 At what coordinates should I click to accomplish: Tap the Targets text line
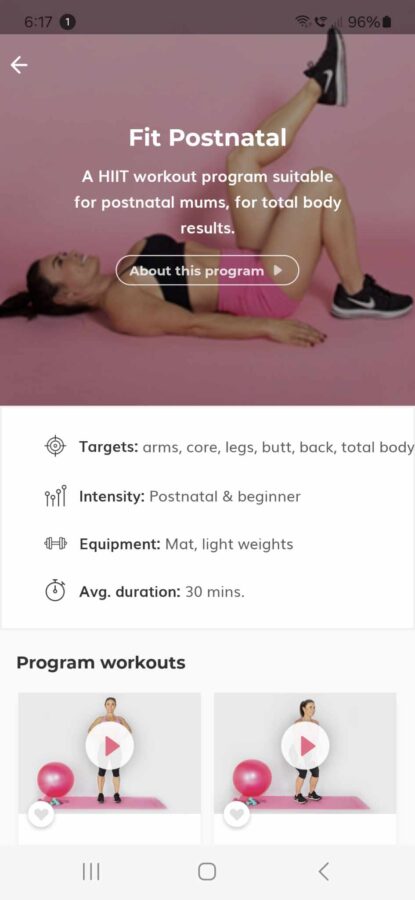click(x=247, y=447)
